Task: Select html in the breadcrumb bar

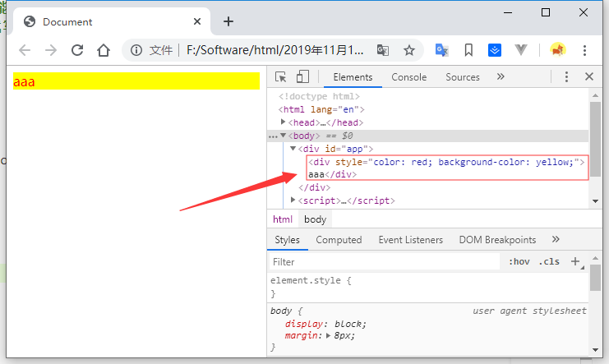Action: [283, 219]
